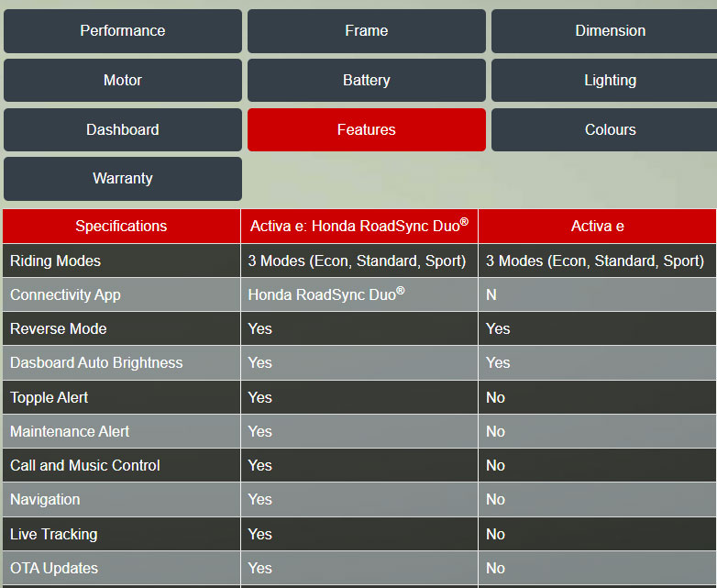This screenshot has height=588, width=717.
Task: Open the Colours tab
Action: pos(610,130)
